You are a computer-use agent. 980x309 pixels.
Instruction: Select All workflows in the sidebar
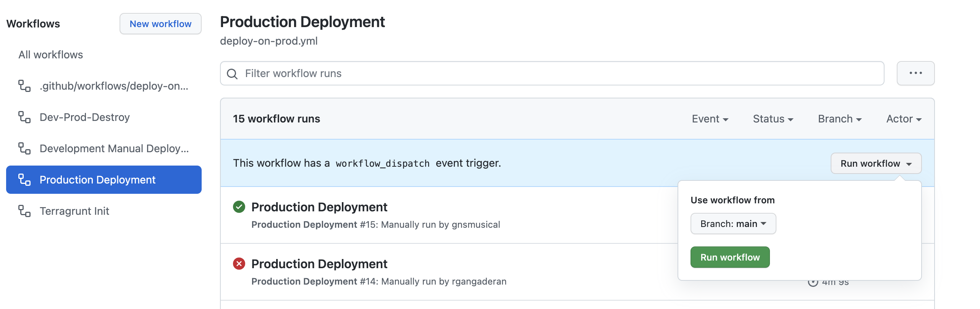point(50,55)
